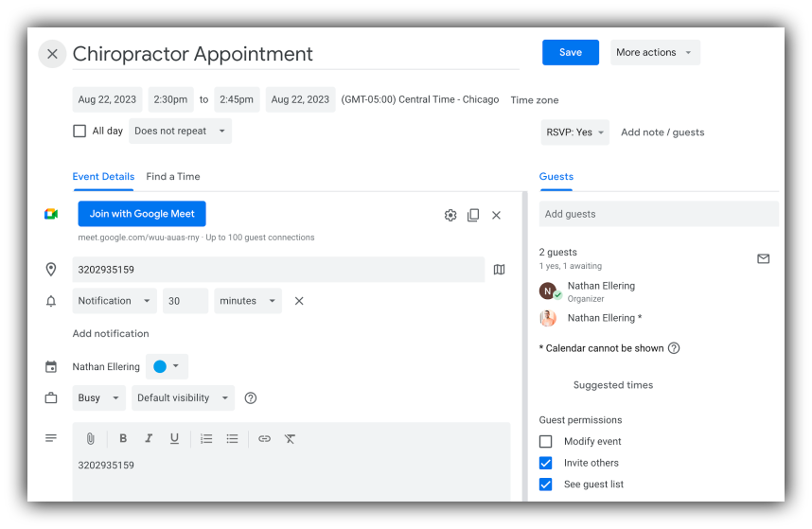Copy the Meet conferencing info
The height and width of the screenshot is (529, 812).
tap(473, 215)
